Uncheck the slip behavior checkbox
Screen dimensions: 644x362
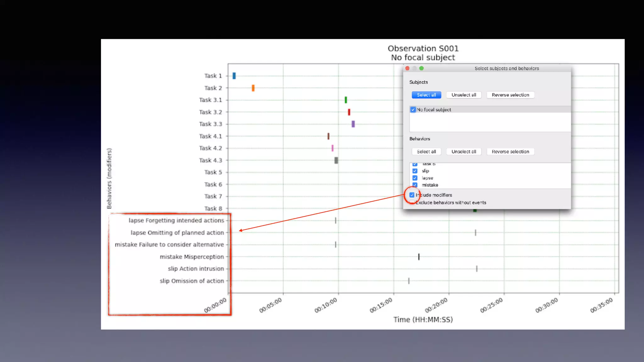click(415, 171)
